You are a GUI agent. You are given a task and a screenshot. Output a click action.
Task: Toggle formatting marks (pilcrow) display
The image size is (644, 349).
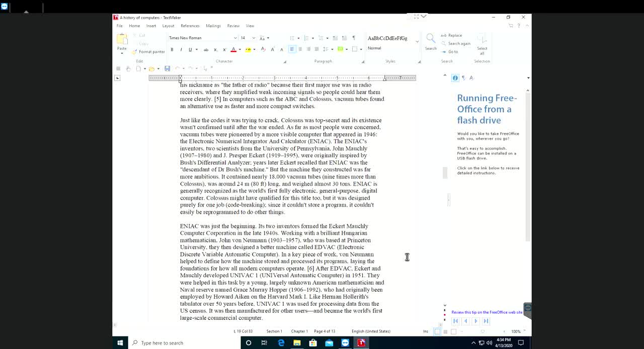click(354, 38)
